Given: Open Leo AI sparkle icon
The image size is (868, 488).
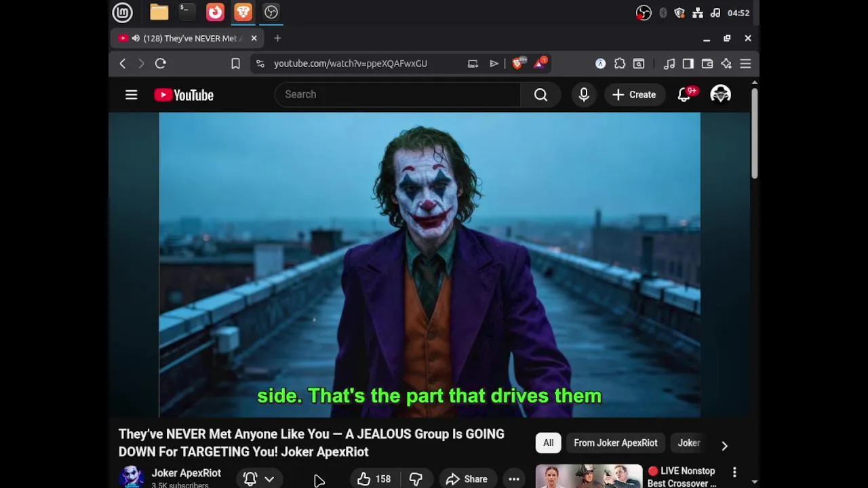Looking at the screenshot, I should point(726,64).
